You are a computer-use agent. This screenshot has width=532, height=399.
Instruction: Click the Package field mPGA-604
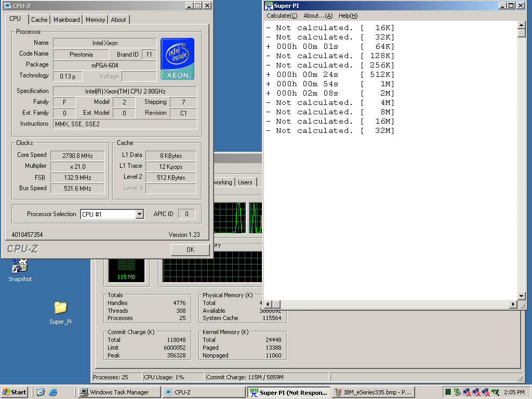point(105,65)
